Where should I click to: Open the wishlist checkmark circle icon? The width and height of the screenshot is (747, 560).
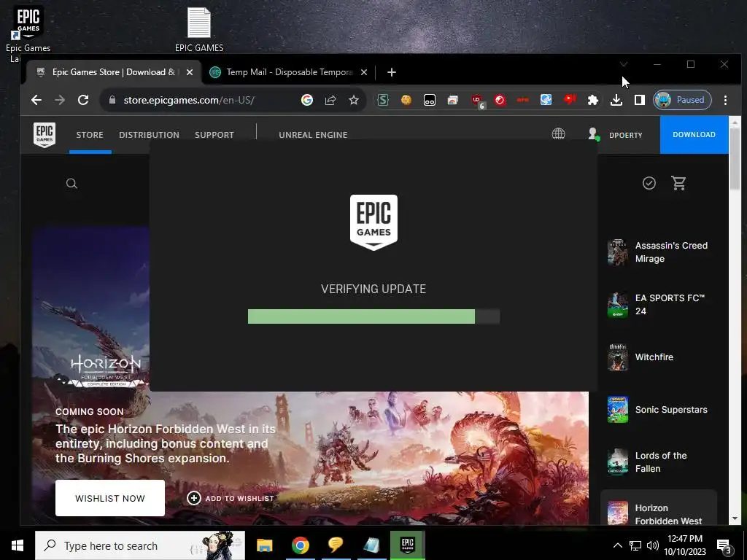(649, 183)
